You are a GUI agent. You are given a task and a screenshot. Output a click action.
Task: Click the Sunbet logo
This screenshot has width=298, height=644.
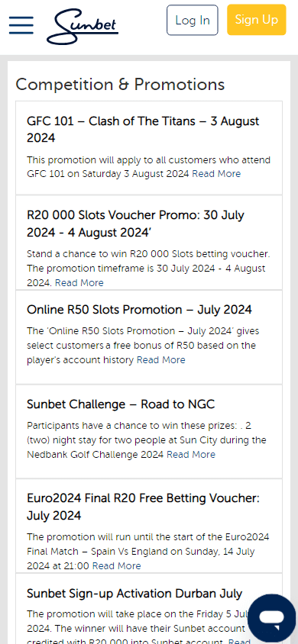click(83, 26)
